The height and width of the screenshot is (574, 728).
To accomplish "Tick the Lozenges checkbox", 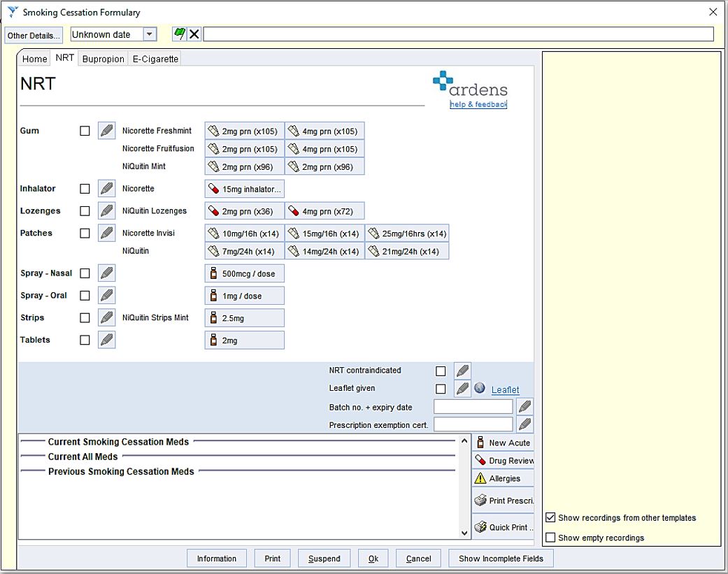I will (85, 211).
